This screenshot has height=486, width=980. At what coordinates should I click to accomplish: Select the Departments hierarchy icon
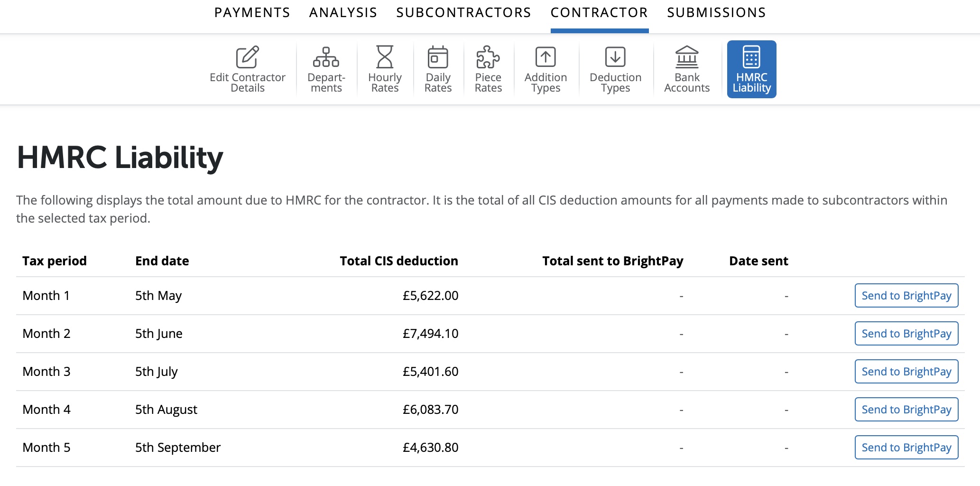tap(326, 57)
